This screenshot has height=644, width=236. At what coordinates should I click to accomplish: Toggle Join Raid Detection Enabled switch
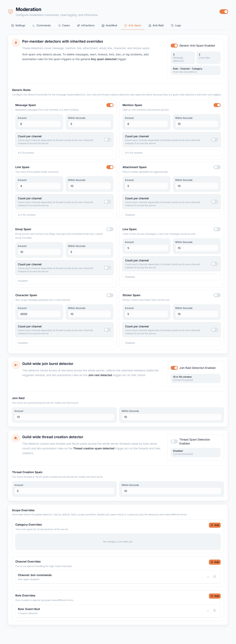(x=174, y=368)
